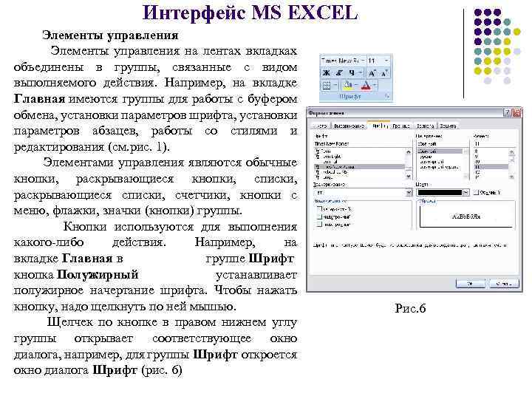Click the Italic (К) button in the ribbon
Viewport: 532px width, 399px height.
339,72
